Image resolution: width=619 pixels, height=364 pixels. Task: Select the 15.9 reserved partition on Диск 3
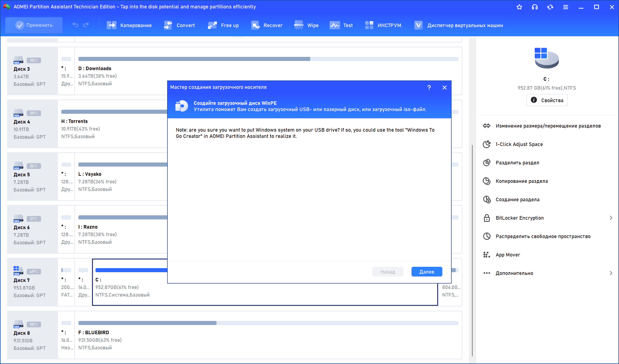tap(66, 71)
